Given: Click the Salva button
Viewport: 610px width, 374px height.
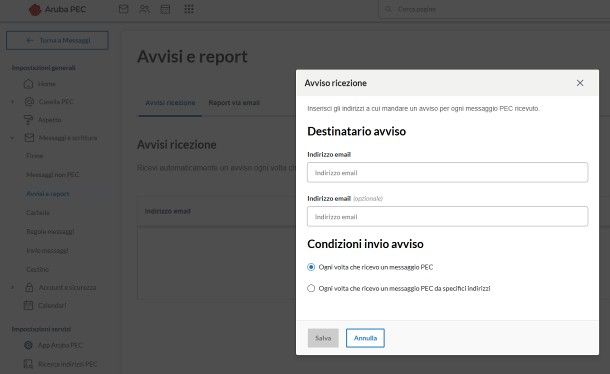Looking at the screenshot, I should pyautogui.click(x=323, y=338).
